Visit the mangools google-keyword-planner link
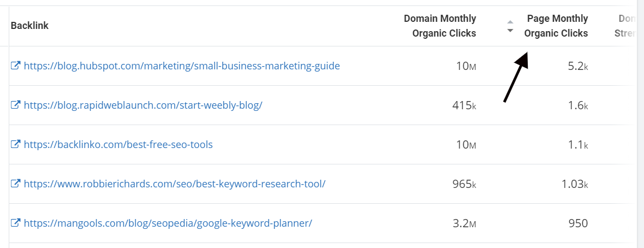This screenshot has width=644, height=248. click(x=168, y=223)
